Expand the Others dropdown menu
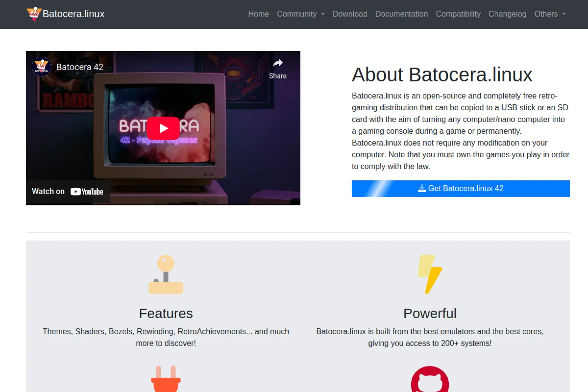Image resolution: width=588 pixels, height=392 pixels. pyautogui.click(x=550, y=14)
